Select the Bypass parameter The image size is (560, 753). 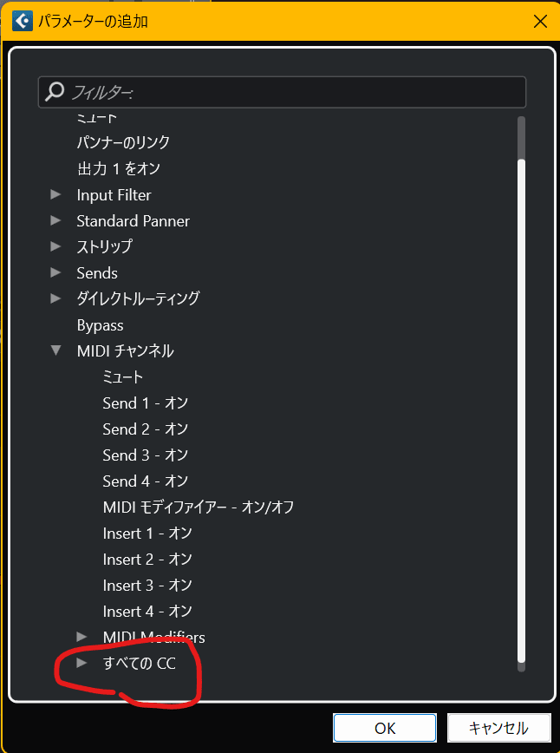[100, 324]
